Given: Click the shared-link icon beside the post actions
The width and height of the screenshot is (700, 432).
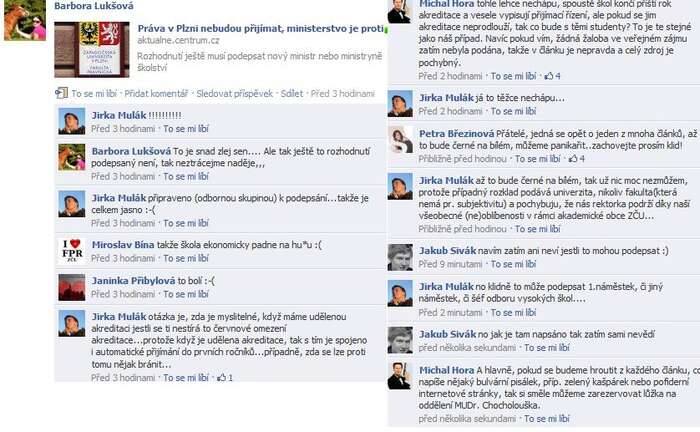Looking at the screenshot, I should tap(61, 93).
